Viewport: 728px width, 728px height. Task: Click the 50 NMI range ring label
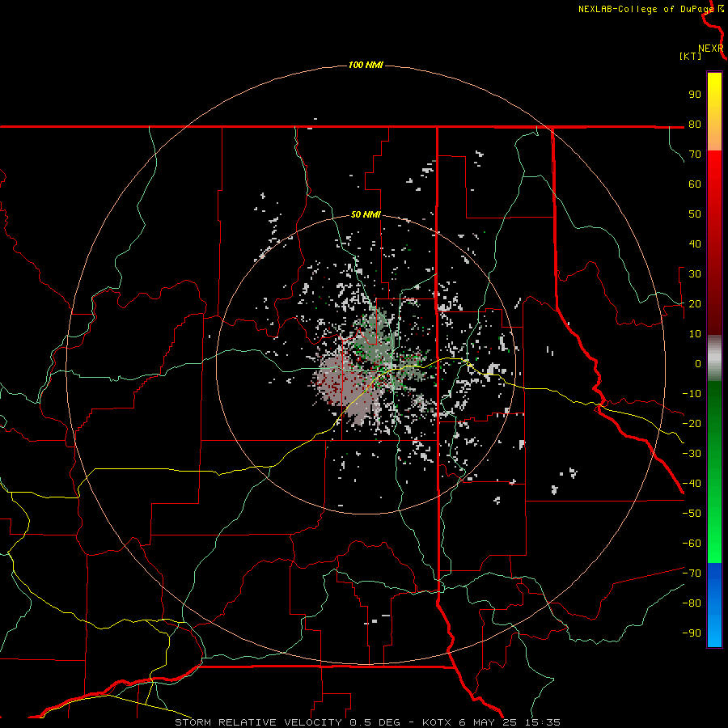pos(366,214)
